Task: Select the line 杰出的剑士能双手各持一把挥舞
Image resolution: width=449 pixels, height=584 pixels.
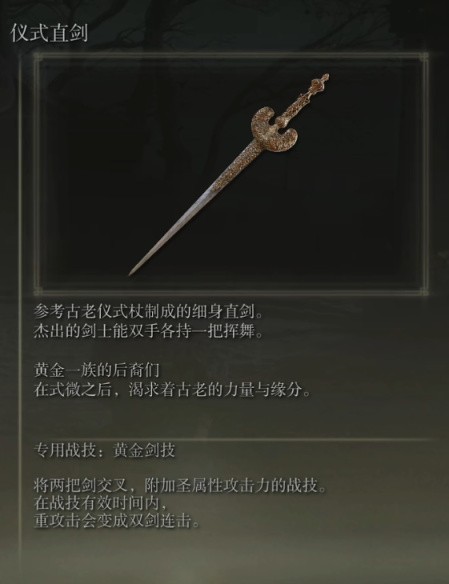Action: pos(149,331)
